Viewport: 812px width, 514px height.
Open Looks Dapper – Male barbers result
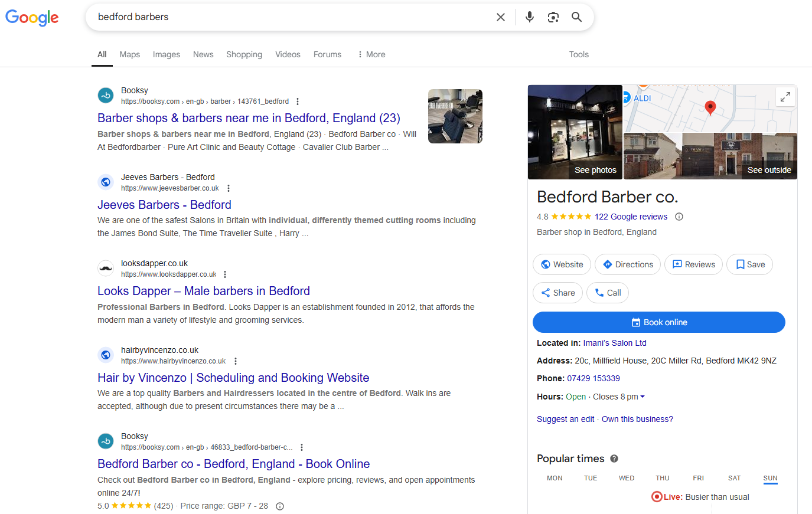[204, 291]
